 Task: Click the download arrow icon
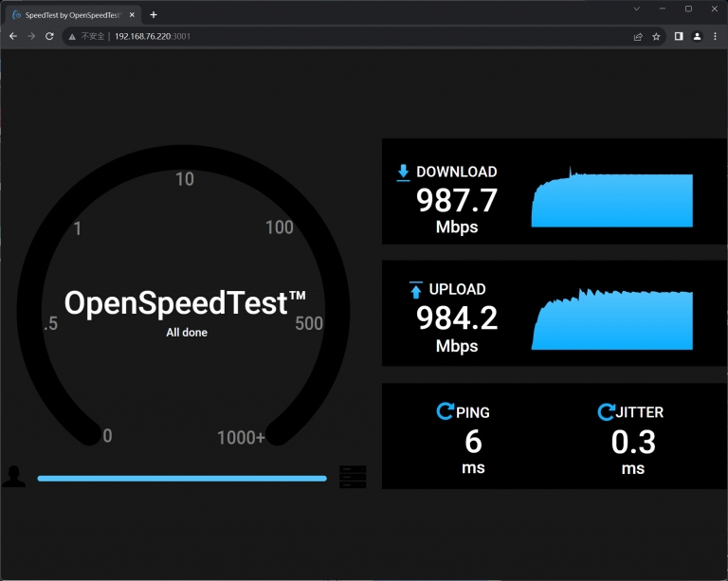click(403, 172)
